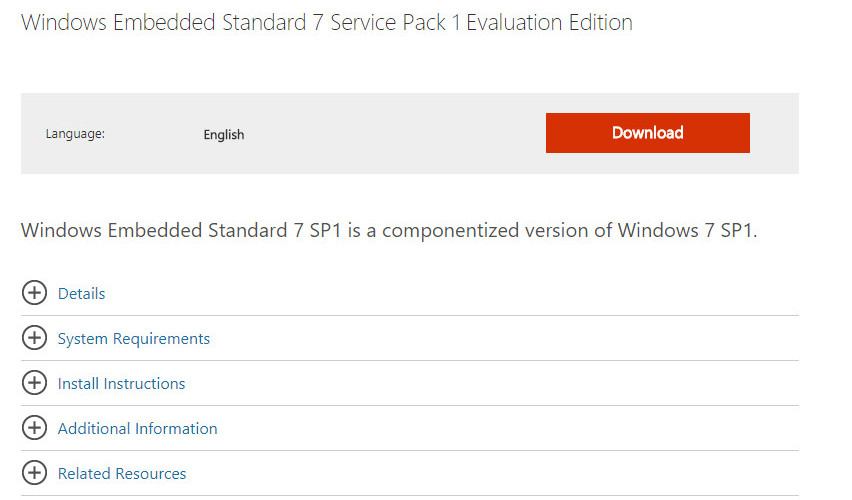
Task: Select the Additional Information link text
Action: (137, 428)
